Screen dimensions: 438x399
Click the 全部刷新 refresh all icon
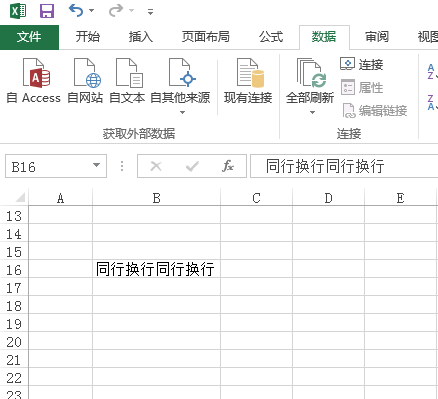[x=310, y=73]
